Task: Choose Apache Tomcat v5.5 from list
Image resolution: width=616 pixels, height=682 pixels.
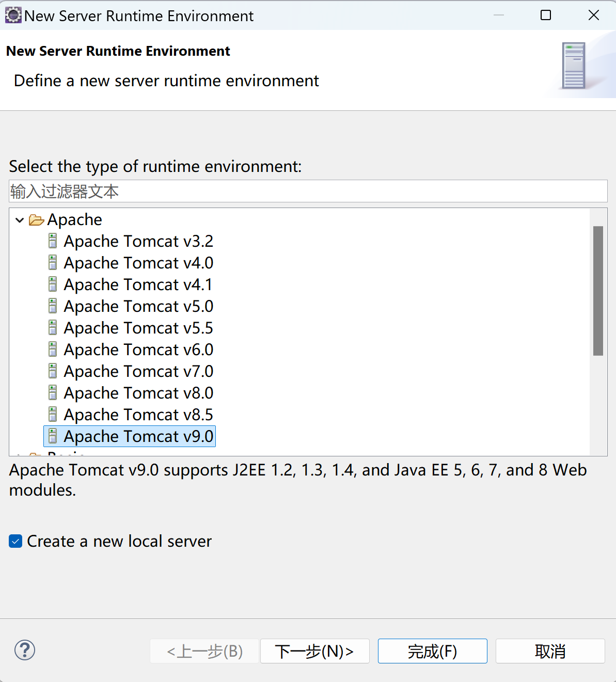Action: coord(138,328)
